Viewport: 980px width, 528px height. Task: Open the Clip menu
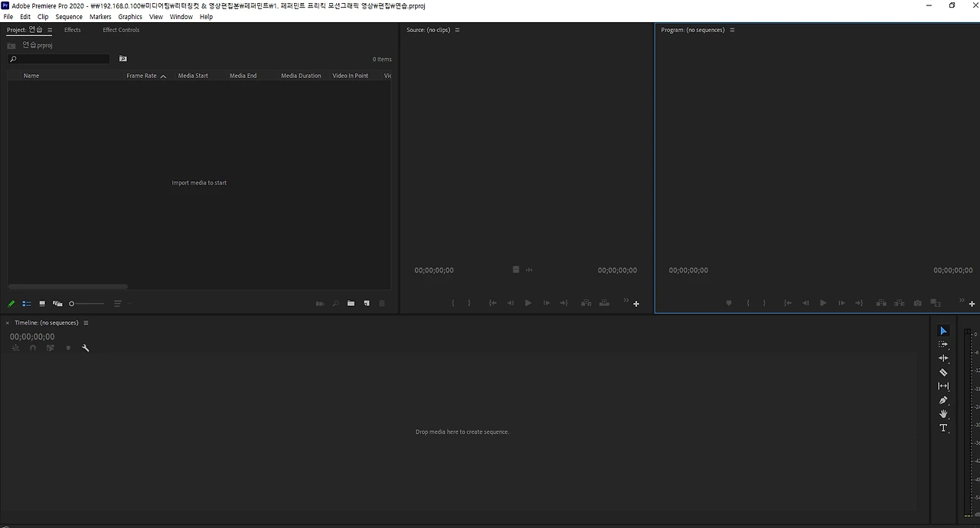pos(43,17)
